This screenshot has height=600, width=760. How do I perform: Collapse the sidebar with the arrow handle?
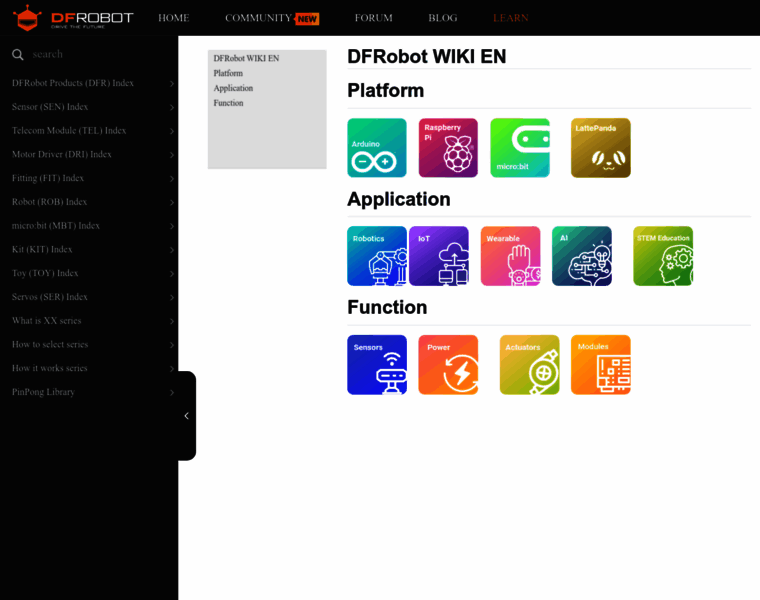click(187, 416)
